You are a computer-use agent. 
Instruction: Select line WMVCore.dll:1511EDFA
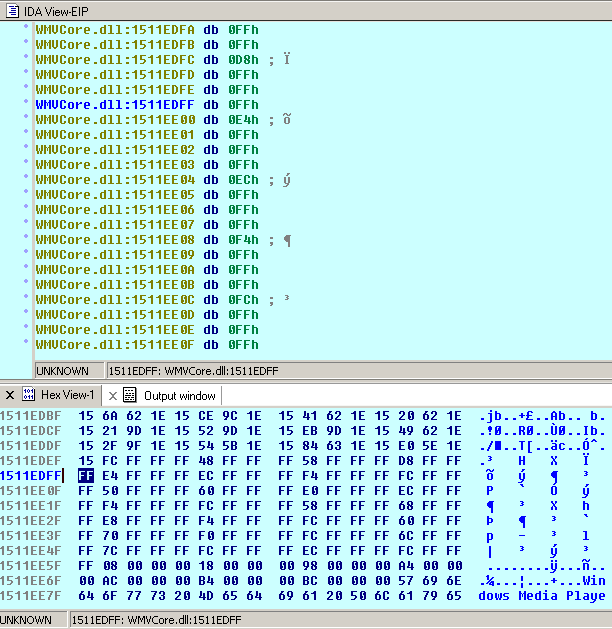[x=147, y=30]
